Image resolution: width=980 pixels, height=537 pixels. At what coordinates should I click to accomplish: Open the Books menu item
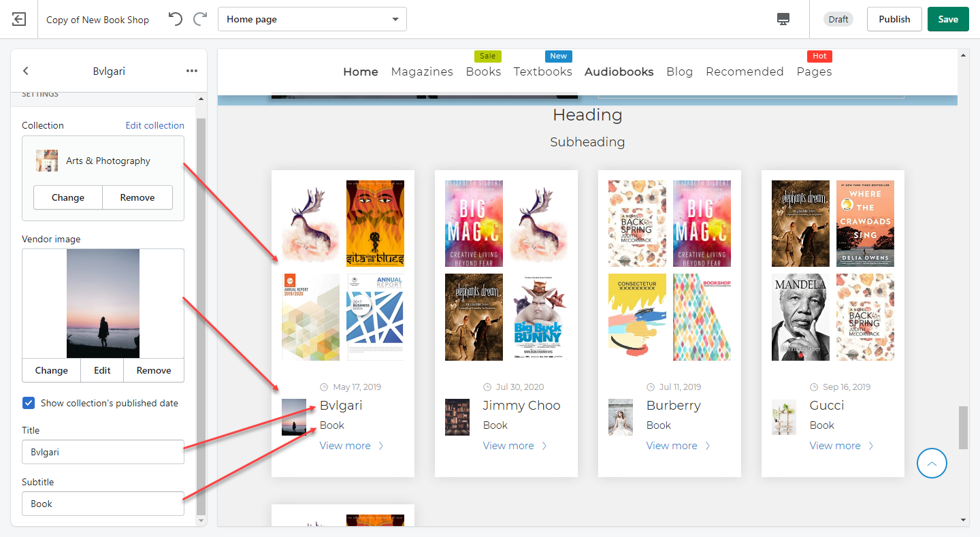[x=483, y=71]
